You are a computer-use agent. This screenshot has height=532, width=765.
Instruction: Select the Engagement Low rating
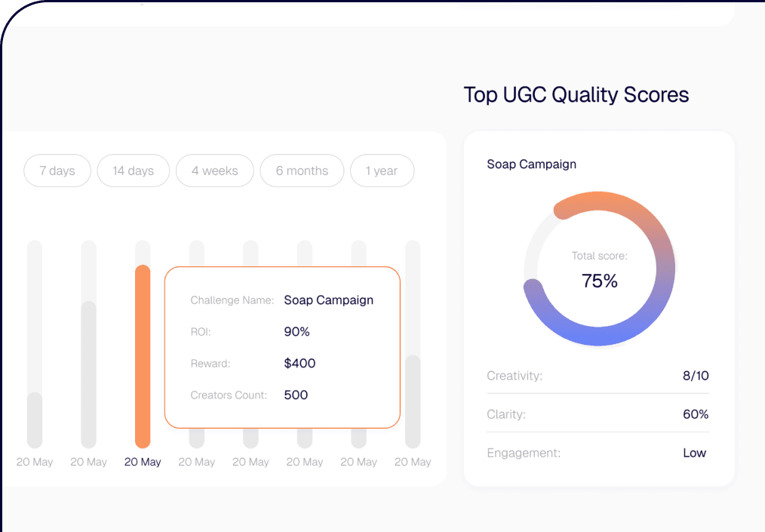click(694, 453)
